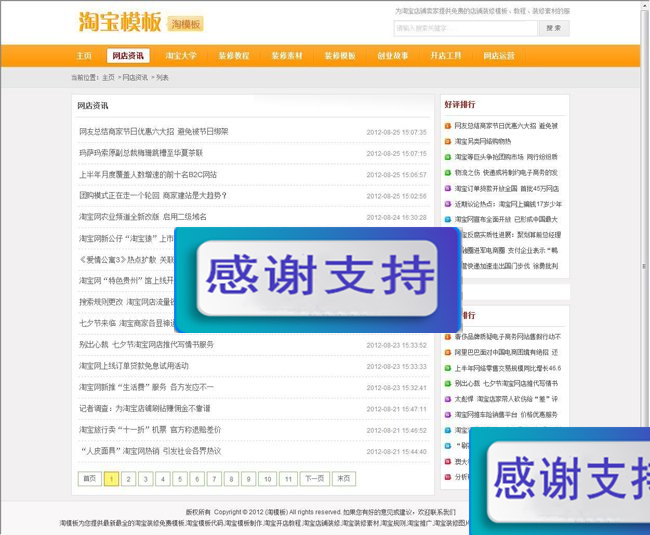Open article “人皮面具”淘宝网热销
This screenshot has height=535, width=650.
(x=150, y=451)
